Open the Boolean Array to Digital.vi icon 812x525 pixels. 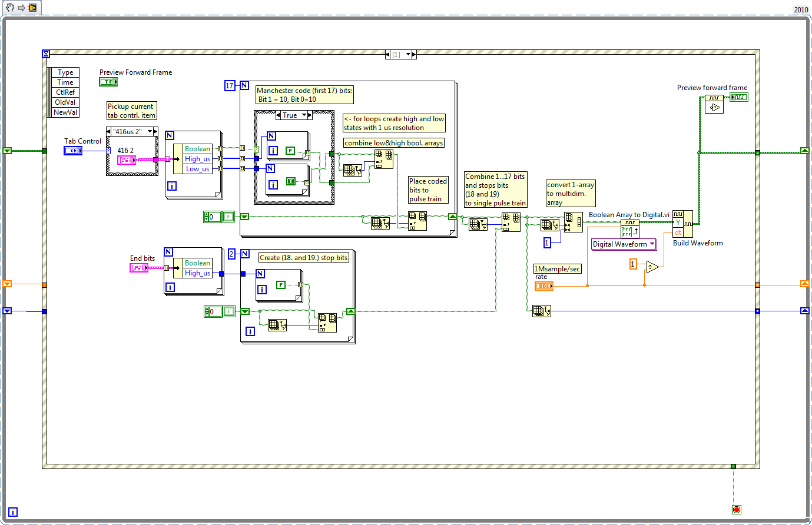pos(630,229)
